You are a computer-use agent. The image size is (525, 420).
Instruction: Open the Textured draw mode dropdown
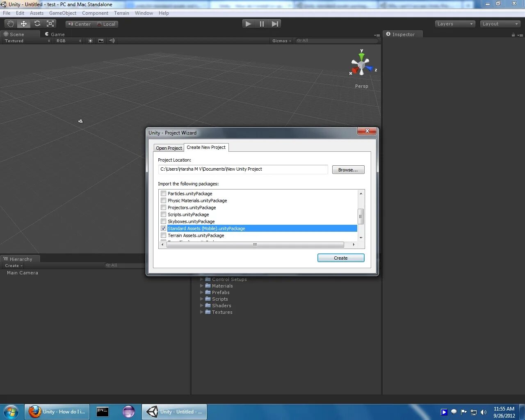(27, 41)
